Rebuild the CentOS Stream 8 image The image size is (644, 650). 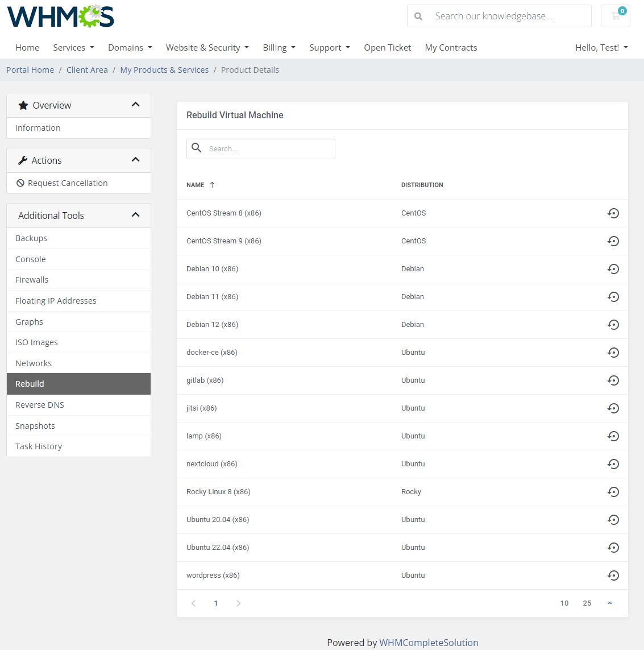pos(613,213)
